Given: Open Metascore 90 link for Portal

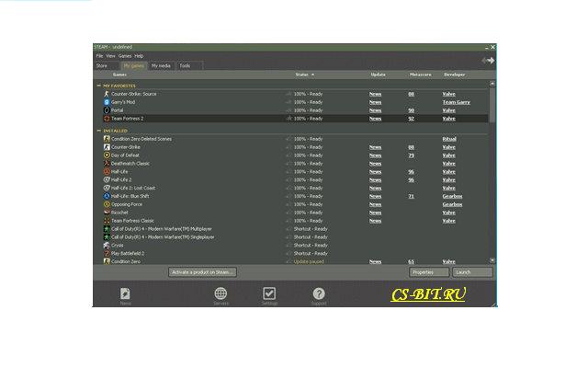Looking at the screenshot, I should [411, 110].
